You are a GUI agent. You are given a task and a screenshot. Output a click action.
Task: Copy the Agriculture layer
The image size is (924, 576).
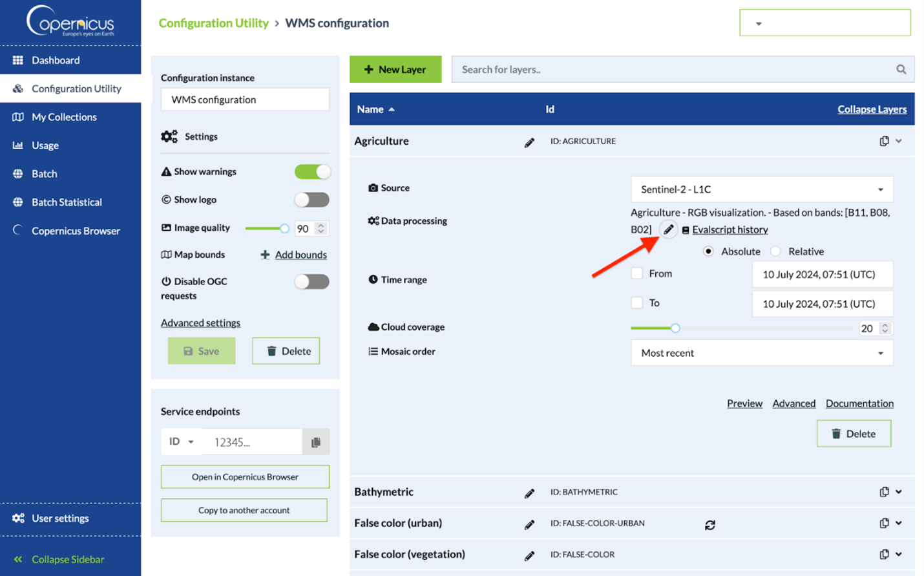click(x=884, y=141)
